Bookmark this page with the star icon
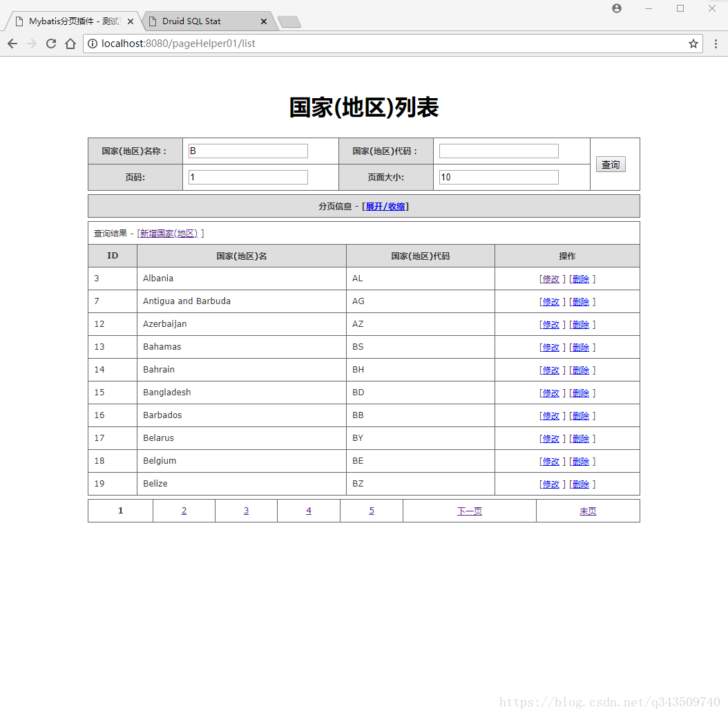The image size is (728, 716). point(693,44)
